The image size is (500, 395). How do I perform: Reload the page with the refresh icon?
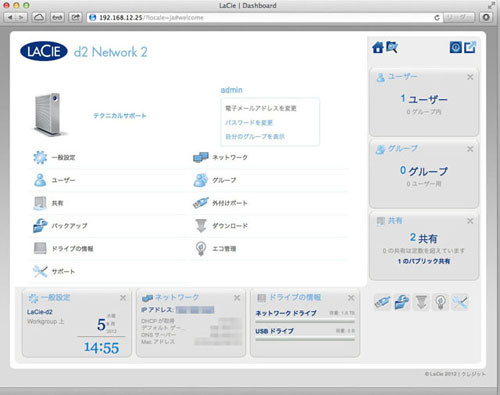pyautogui.click(x=437, y=17)
